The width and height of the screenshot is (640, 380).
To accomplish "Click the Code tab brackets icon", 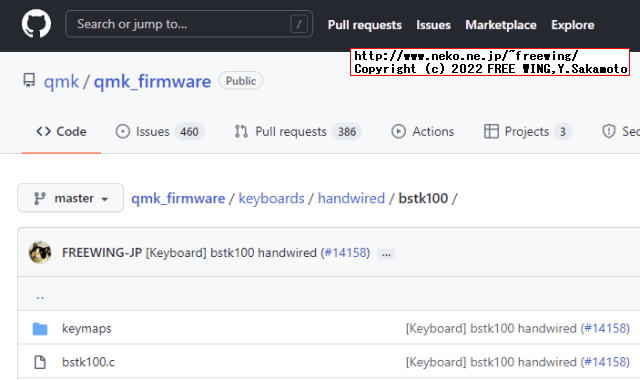I will (44, 131).
